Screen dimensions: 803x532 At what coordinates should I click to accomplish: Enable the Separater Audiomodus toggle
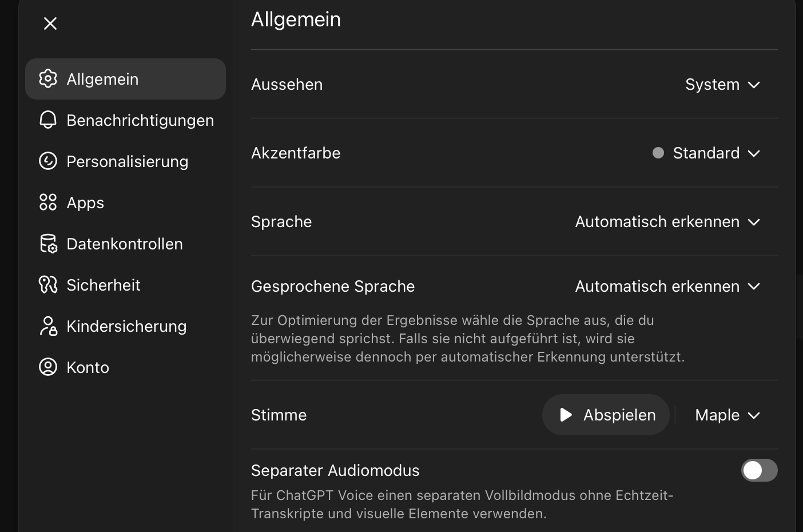pyautogui.click(x=759, y=470)
